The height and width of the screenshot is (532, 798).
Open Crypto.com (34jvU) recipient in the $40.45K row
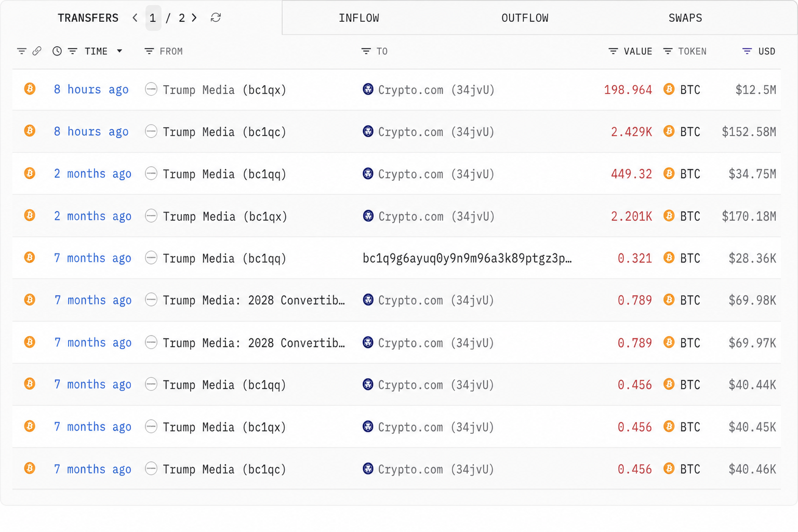(436, 427)
